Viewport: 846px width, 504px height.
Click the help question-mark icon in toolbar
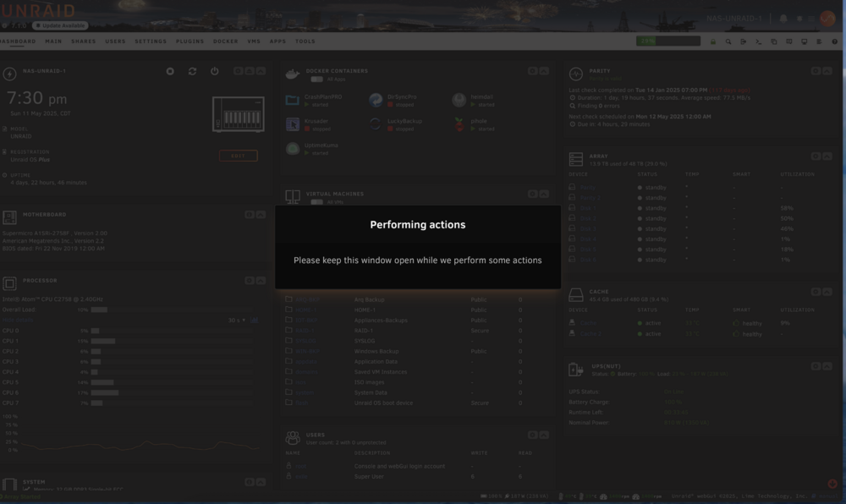point(835,41)
